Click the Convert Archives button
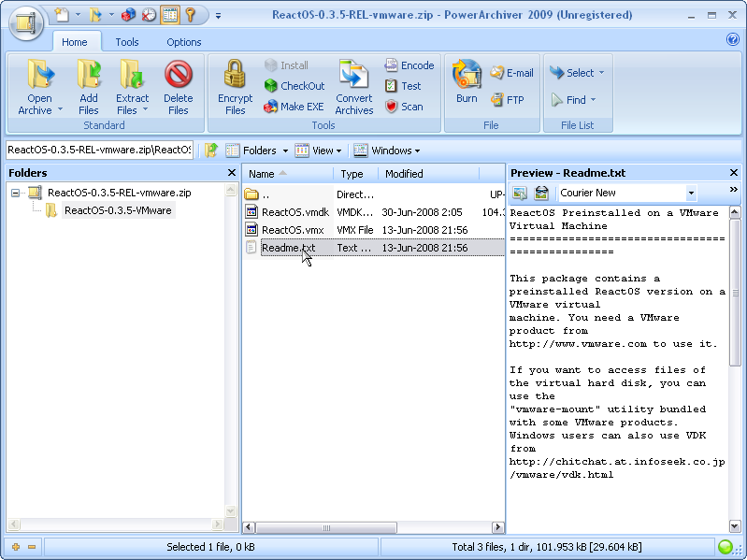 tap(354, 87)
